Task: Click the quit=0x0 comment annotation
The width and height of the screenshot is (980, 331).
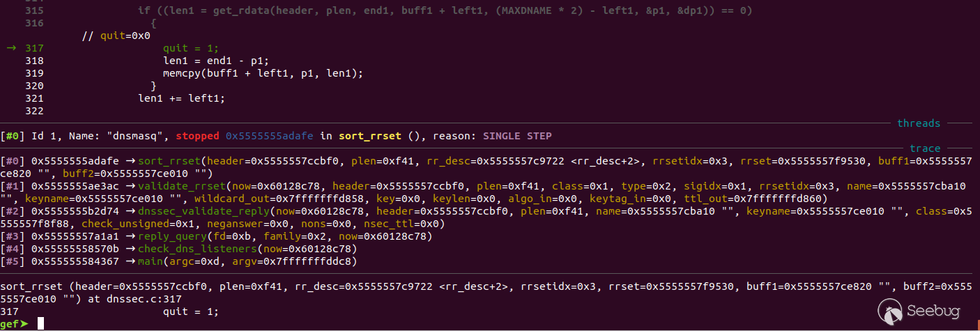Action: click(x=116, y=36)
